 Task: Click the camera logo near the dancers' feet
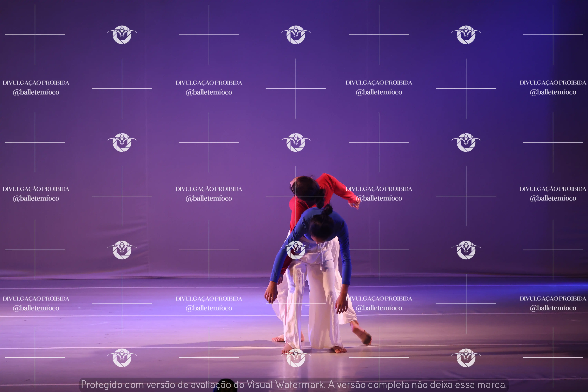pos(296,358)
